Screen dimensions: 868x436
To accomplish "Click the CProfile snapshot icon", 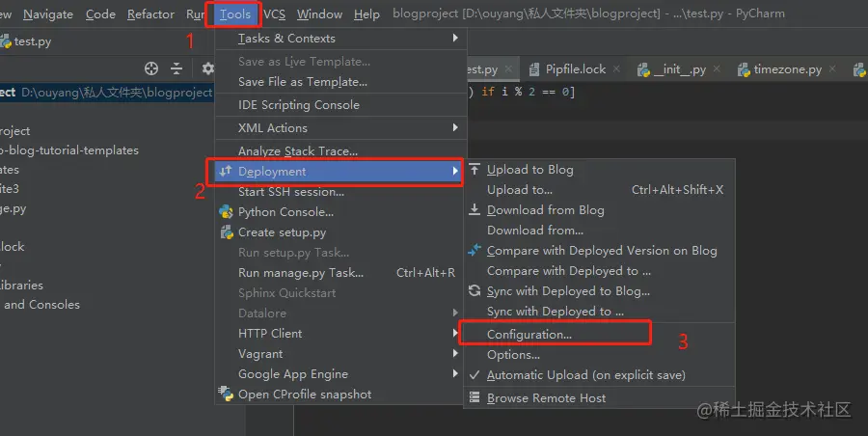I will click(226, 394).
